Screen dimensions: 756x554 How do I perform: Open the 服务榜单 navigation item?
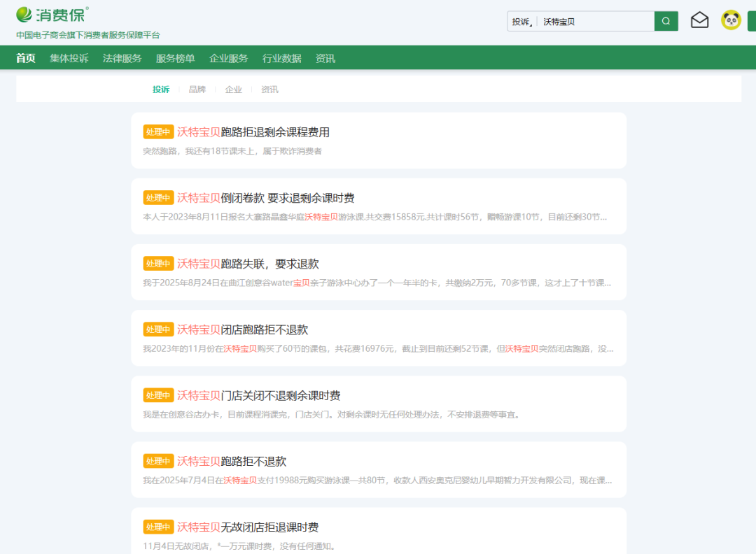[175, 58]
